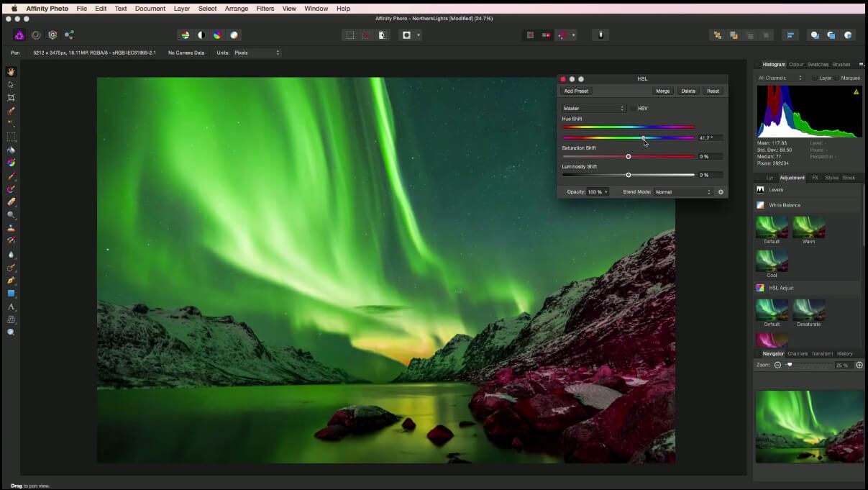Viewport: 868px width, 490px height.
Task: Apply Auto White Balance from toolbar
Action: [x=234, y=35]
